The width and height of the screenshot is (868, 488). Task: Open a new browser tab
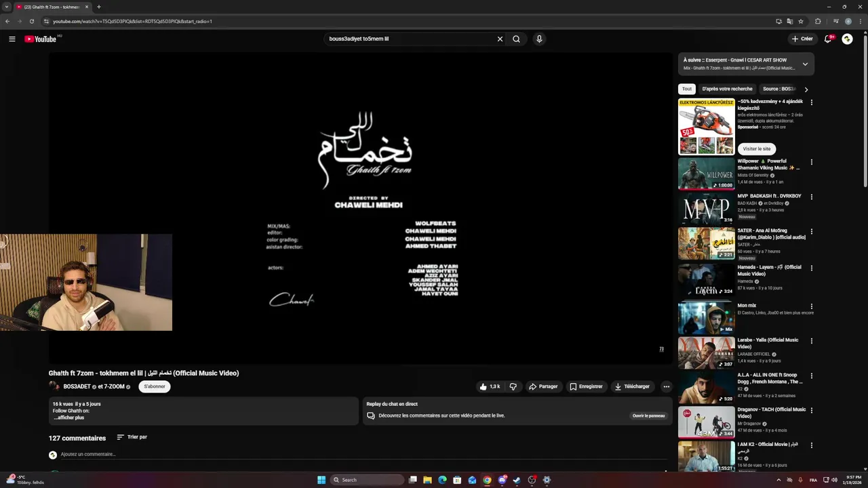tap(98, 7)
